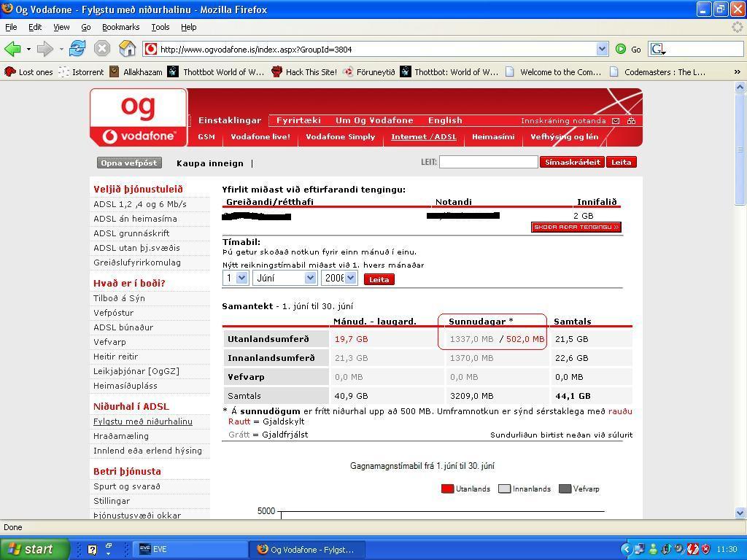Click the help icon in quick launch
Image resolution: width=747 pixels, height=560 pixels.
tap(93, 550)
